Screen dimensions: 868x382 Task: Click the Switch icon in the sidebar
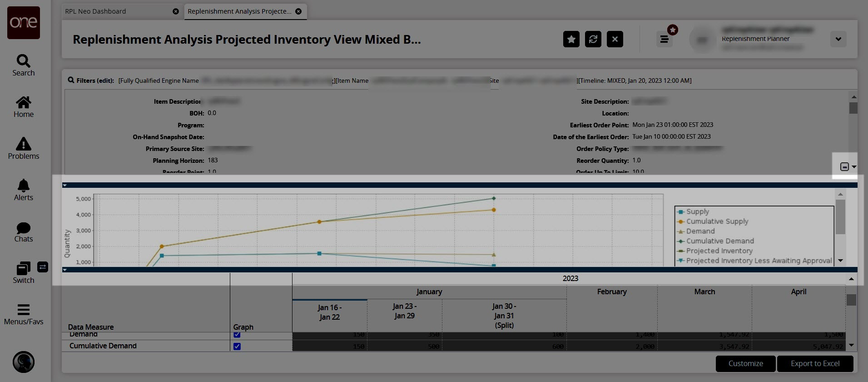click(x=24, y=273)
